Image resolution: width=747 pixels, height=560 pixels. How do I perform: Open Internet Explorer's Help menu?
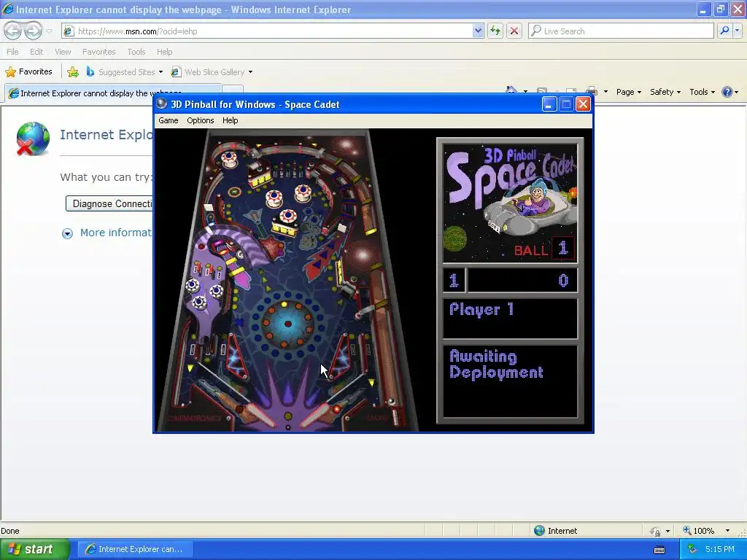(x=164, y=52)
